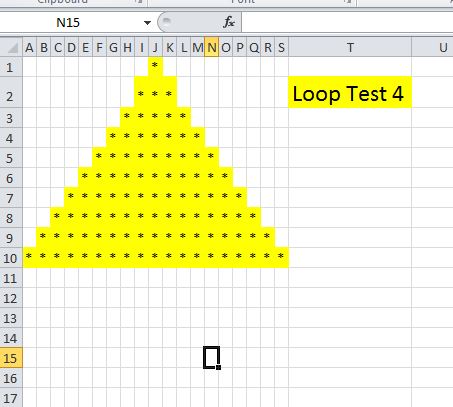The width and height of the screenshot is (453, 407).
Task: Select column I header
Action: (141, 48)
